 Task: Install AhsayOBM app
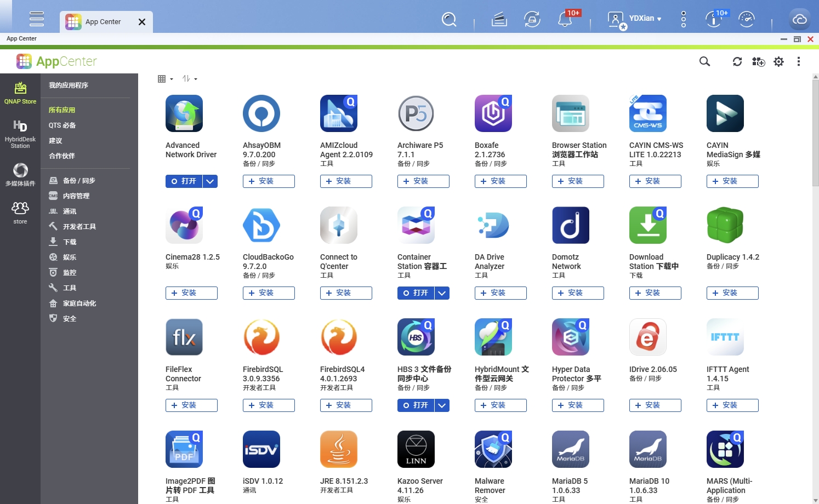269,181
